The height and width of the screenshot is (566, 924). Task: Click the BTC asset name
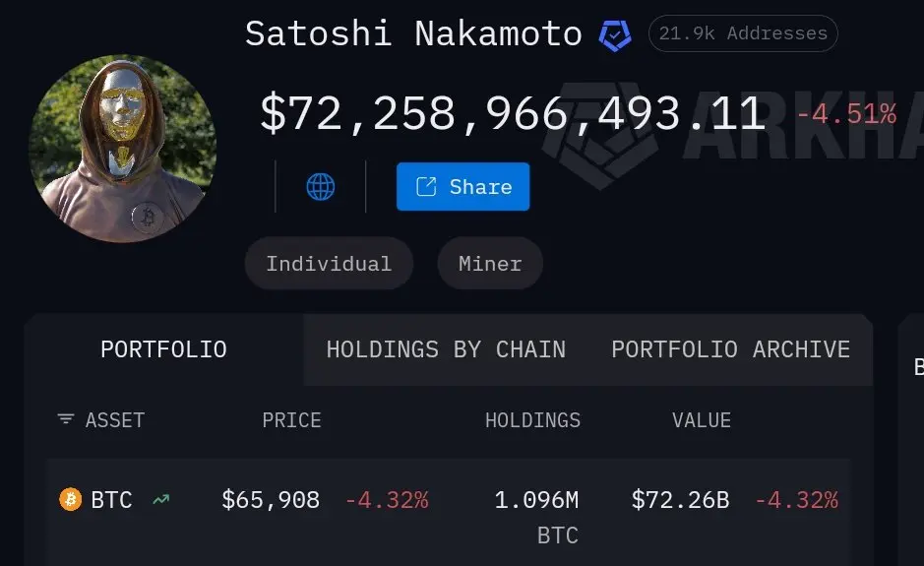tap(111, 500)
